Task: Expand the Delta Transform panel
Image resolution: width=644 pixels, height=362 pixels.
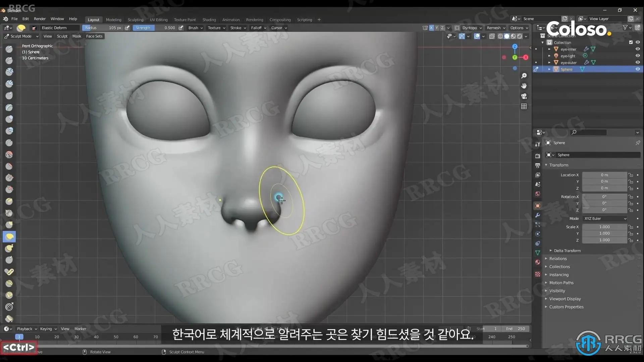Action: [x=567, y=251]
